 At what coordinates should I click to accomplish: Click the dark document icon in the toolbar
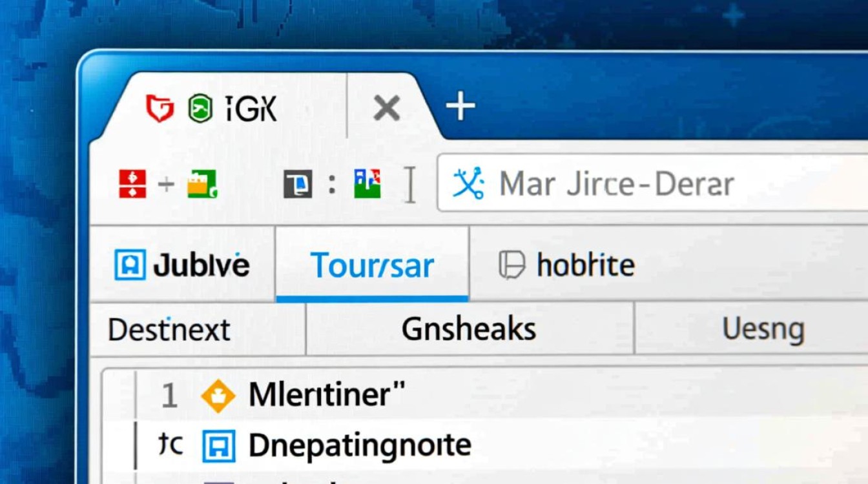coord(298,185)
